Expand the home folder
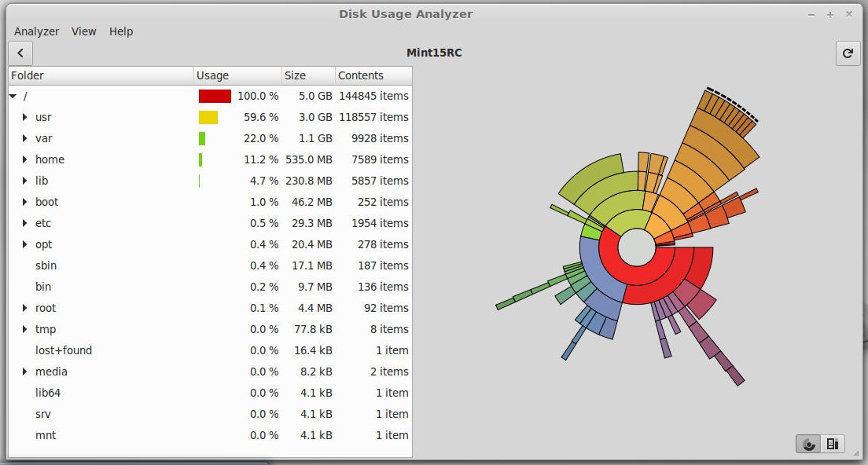 click(24, 159)
